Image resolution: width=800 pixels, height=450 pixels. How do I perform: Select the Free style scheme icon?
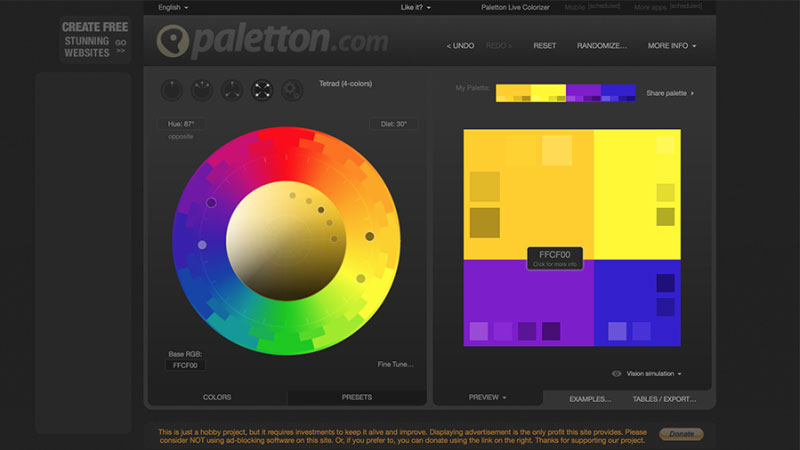(292, 90)
